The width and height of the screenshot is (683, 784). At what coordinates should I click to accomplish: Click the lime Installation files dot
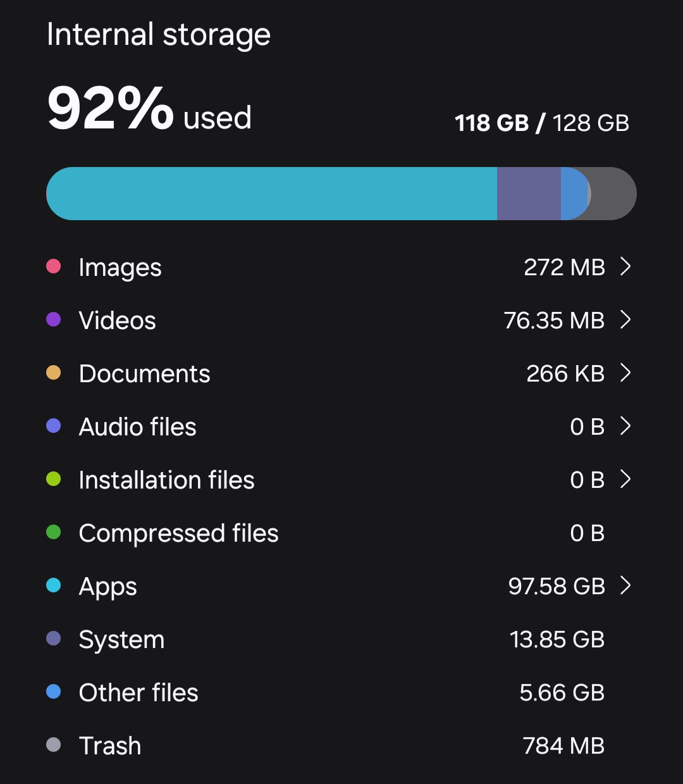[x=54, y=479]
